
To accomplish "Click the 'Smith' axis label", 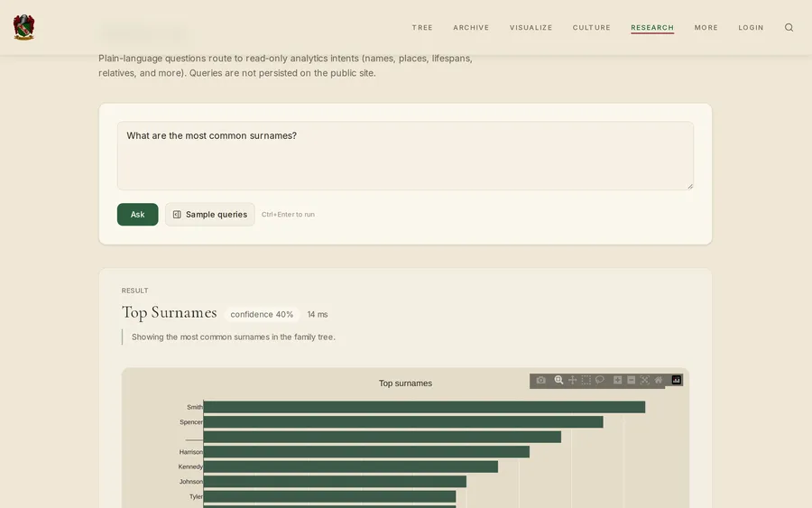I will tap(195, 407).
